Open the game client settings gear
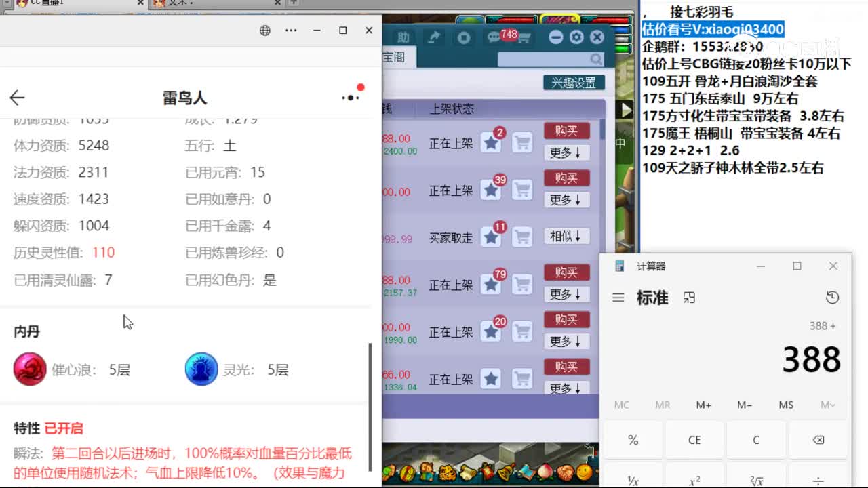 (575, 37)
